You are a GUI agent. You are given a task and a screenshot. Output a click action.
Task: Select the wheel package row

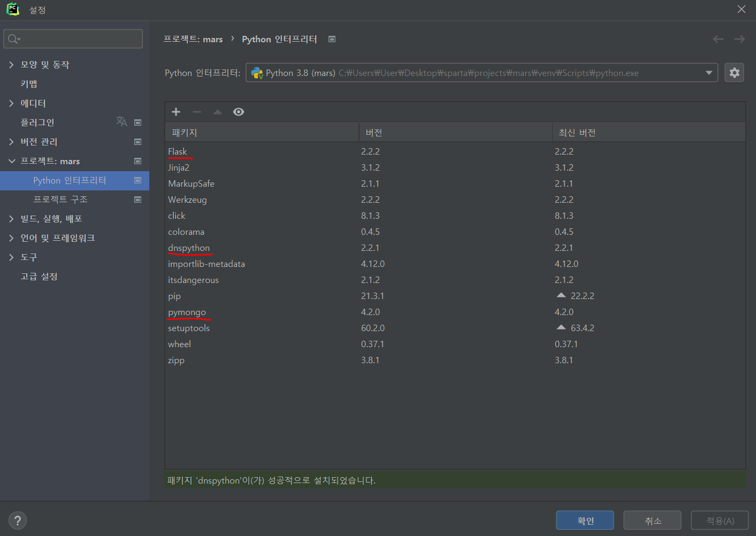(455, 344)
